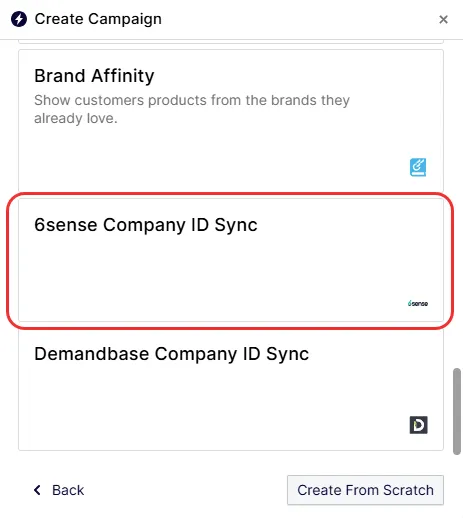Click the lightning bolt logo icon
This screenshot has height=518, width=463.
19,19
